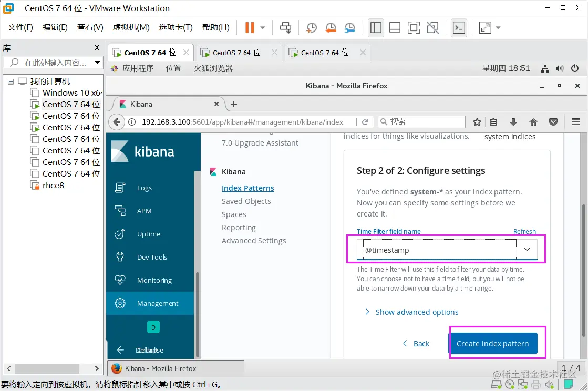Open VMware snapshot manager icon

tap(349, 27)
